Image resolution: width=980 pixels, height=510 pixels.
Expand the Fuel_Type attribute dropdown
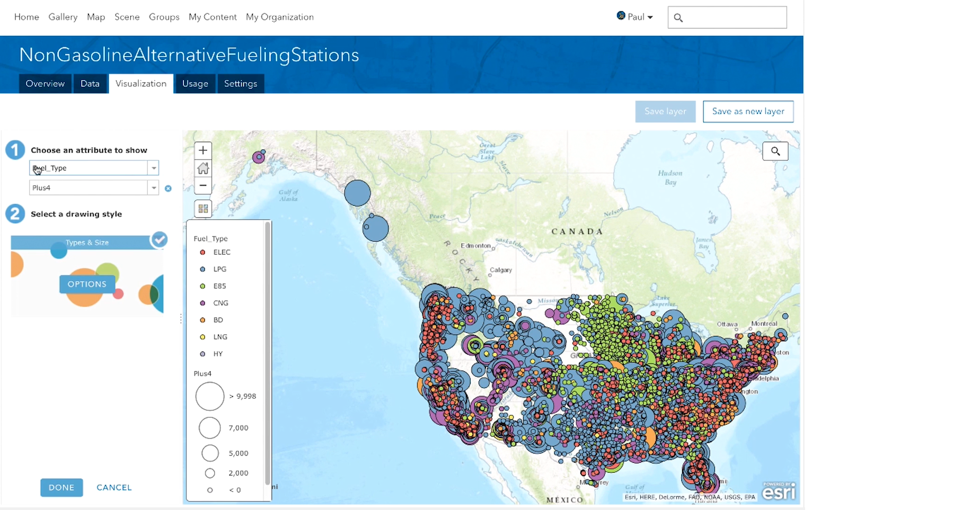click(153, 168)
